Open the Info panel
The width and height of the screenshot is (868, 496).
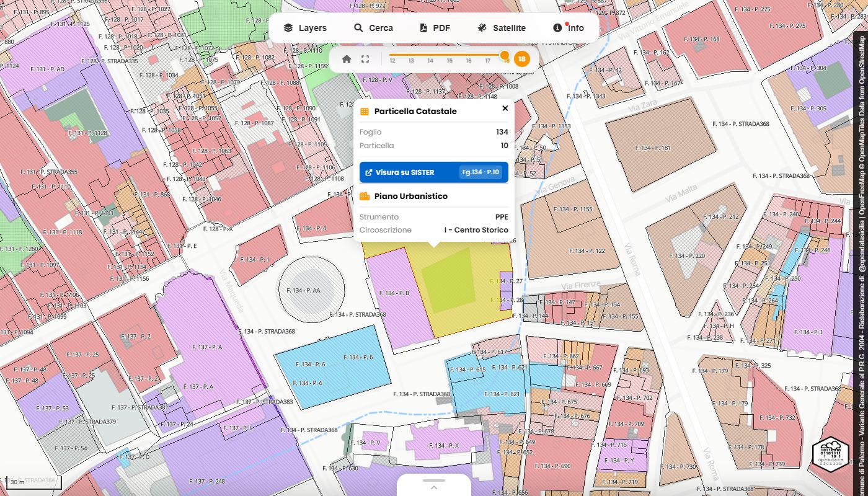pos(569,28)
